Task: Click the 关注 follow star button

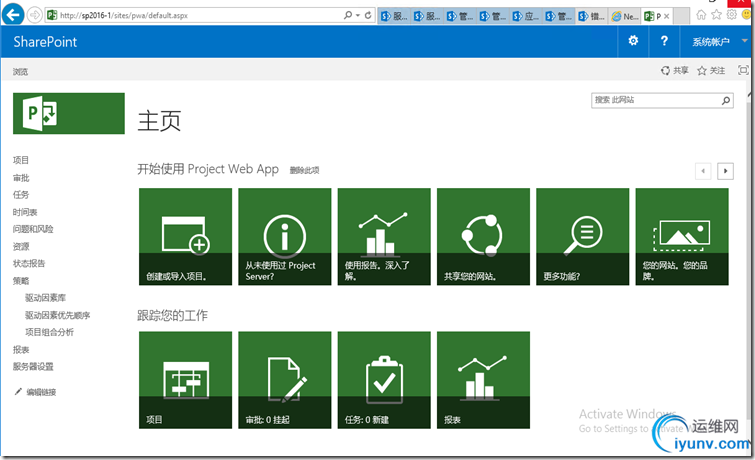Action: point(711,70)
